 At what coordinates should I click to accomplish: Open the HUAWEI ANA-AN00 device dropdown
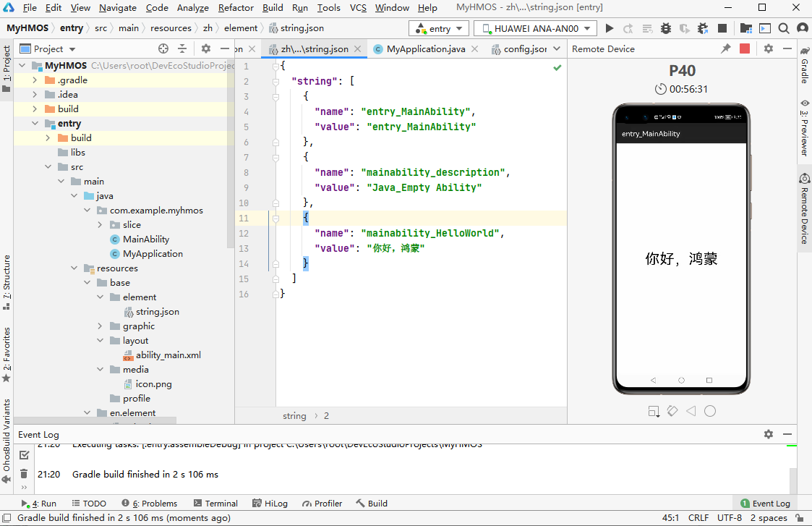tap(535, 29)
